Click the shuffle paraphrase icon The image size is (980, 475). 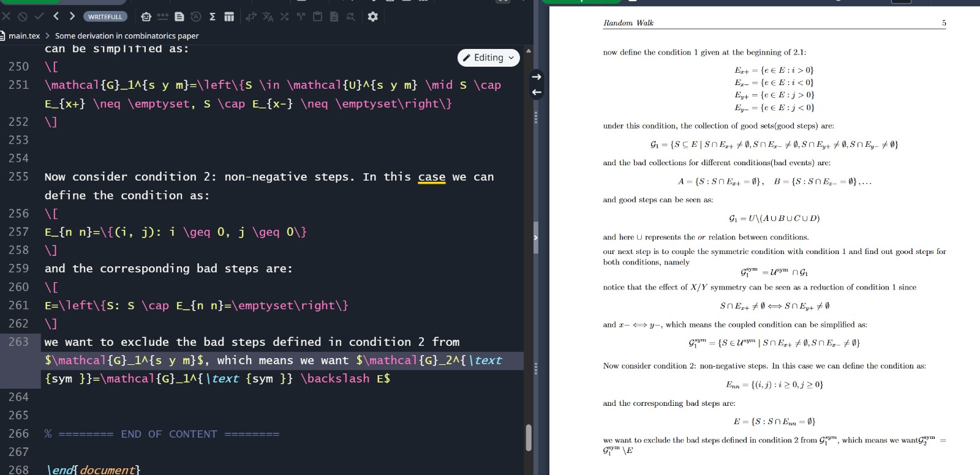tap(284, 17)
